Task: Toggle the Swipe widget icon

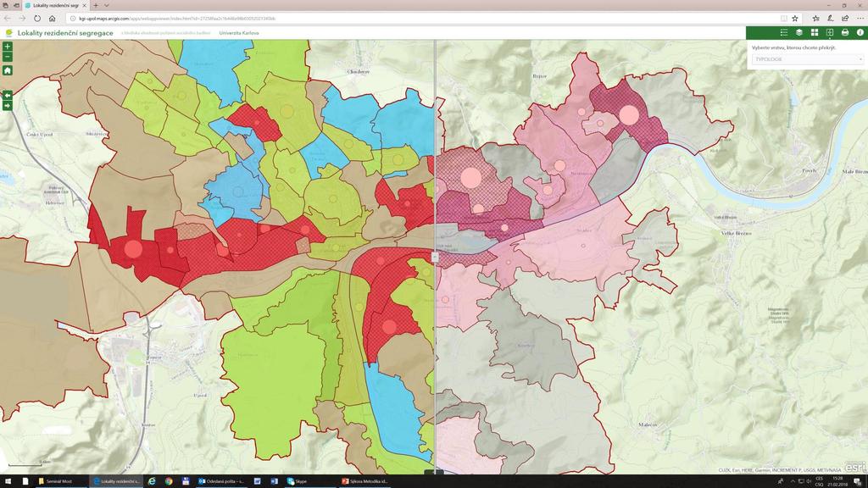Action: point(830,33)
